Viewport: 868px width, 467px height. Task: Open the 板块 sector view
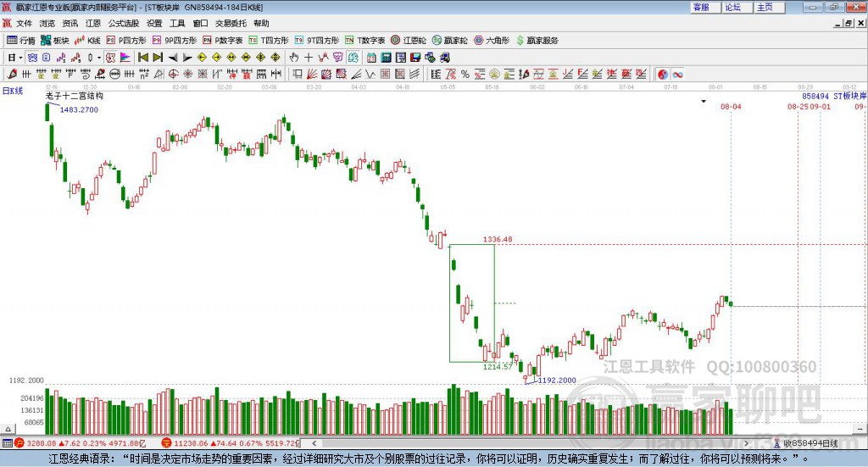tap(55, 41)
